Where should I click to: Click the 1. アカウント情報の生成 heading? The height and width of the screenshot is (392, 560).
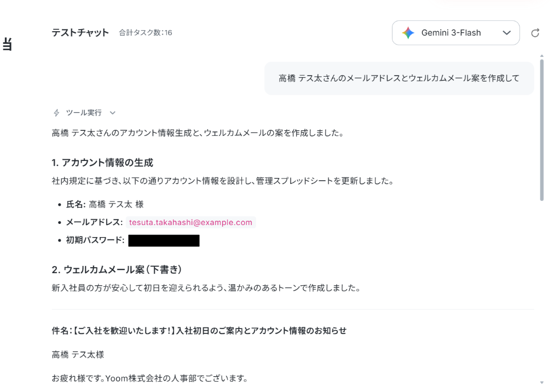click(102, 163)
